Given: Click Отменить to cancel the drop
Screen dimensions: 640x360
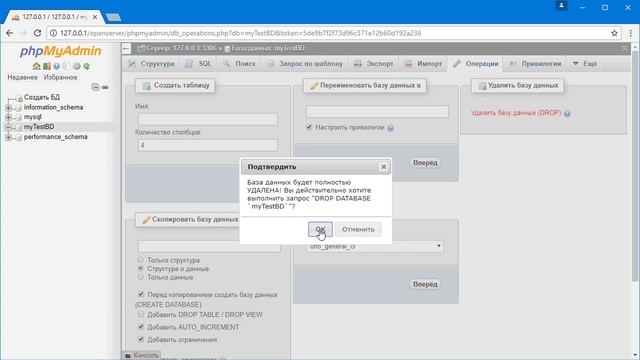Looking at the screenshot, I should pyautogui.click(x=358, y=229).
